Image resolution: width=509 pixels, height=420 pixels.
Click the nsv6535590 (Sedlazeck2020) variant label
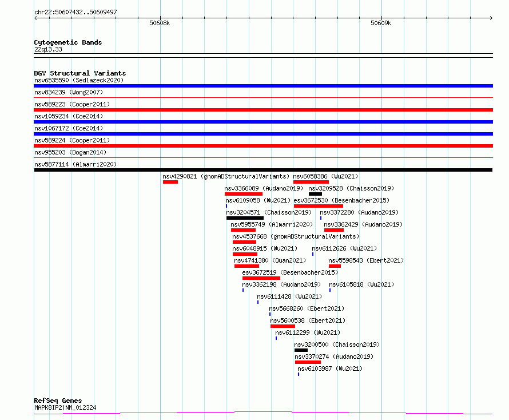point(79,80)
